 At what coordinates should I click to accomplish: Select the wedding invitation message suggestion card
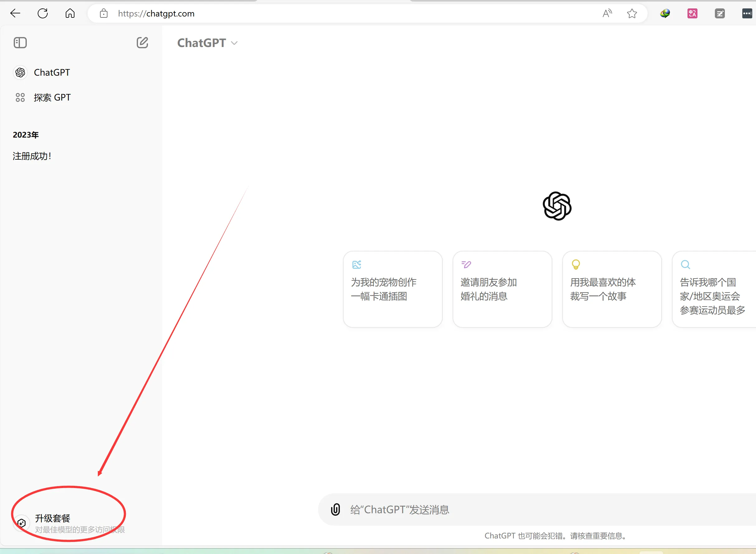point(502,289)
